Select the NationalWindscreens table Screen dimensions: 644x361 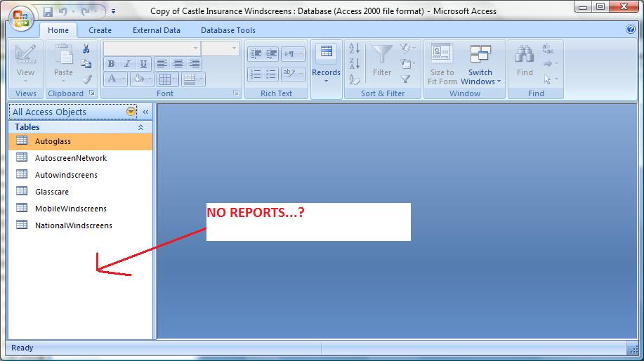click(x=81, y=225)
